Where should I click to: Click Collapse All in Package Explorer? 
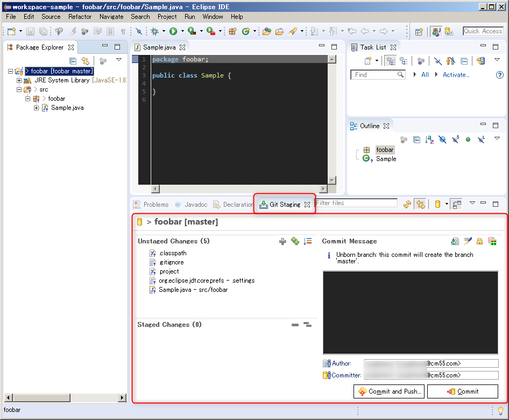pyautogui.click(x=73, y=61)
